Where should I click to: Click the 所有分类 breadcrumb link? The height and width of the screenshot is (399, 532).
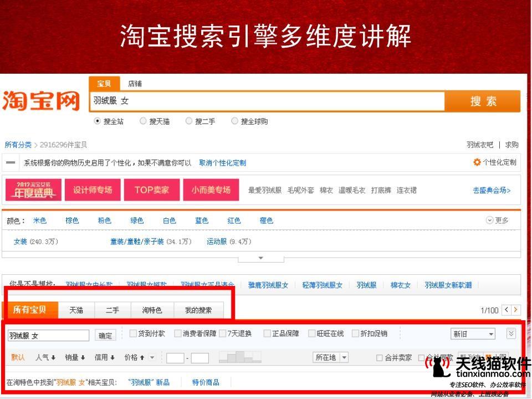[x=18, y=145]
